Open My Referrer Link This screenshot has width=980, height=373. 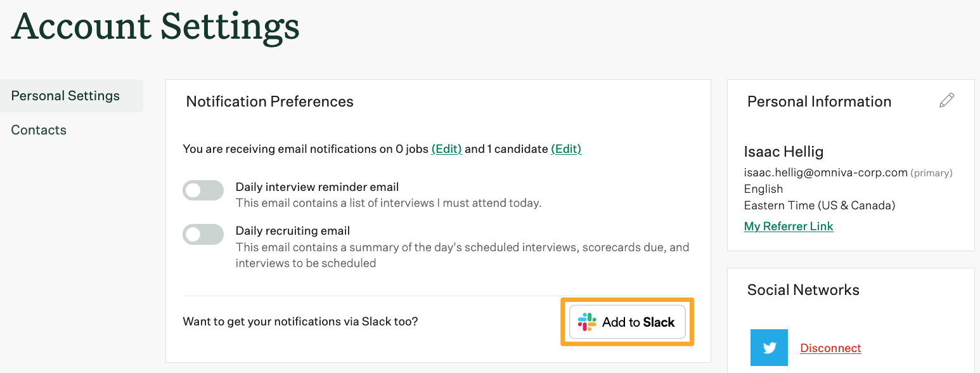(x=789, y=226)
